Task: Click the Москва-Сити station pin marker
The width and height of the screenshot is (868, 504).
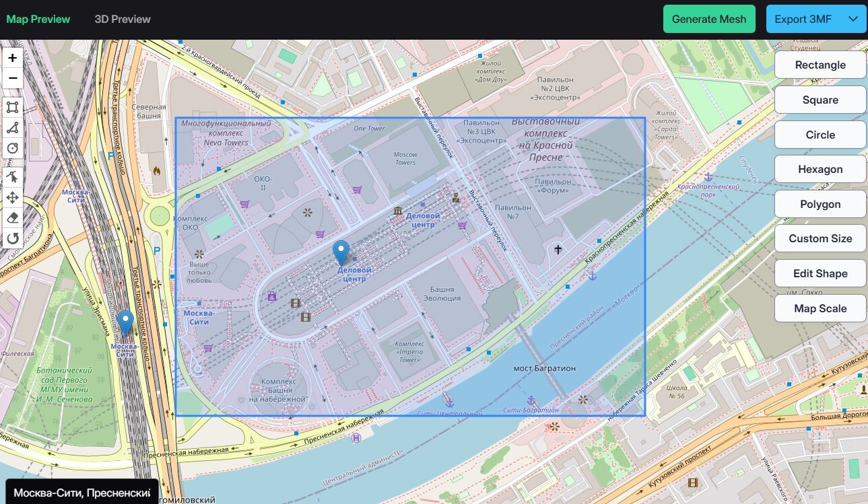Action: tap(125, 322)
